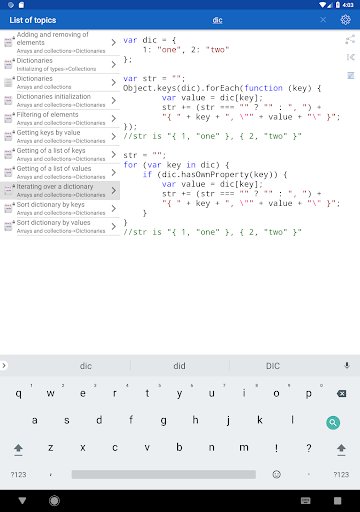Open 'Sort dictionary by values' topic
Screen dimensions: 360x512
(x=60, y=226)
